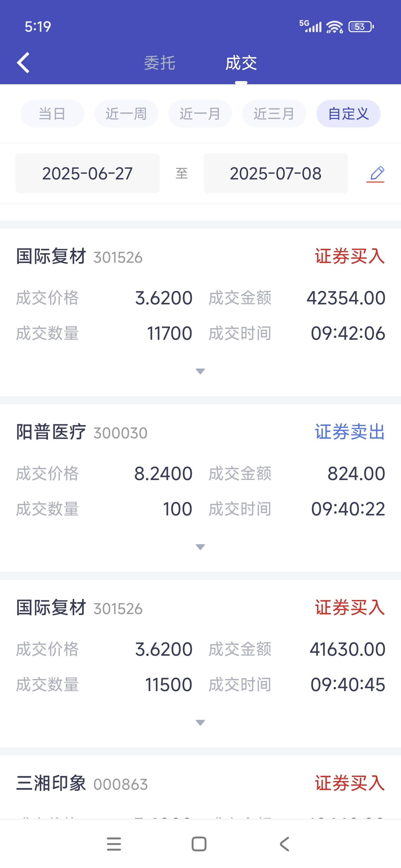401x868 pixels.
Task: Expand 国际复材 trade at 09:40:45
Action: tap(200, 722)
